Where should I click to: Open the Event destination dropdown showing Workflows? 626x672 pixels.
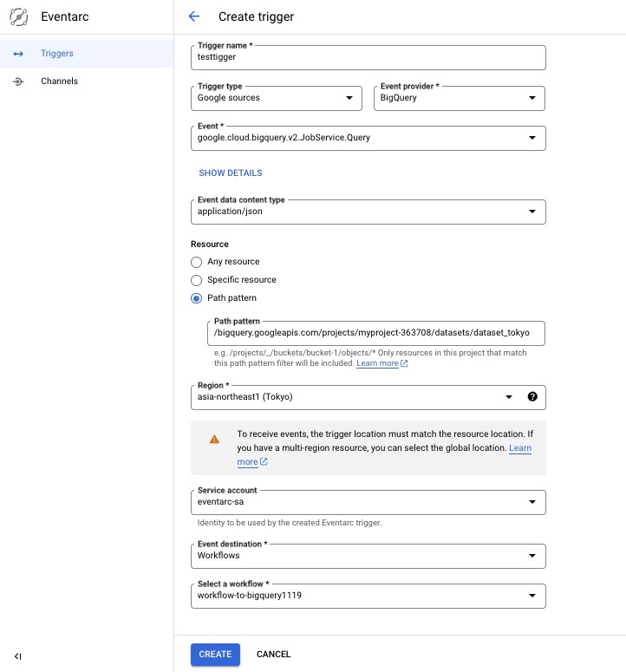[368, 556]
